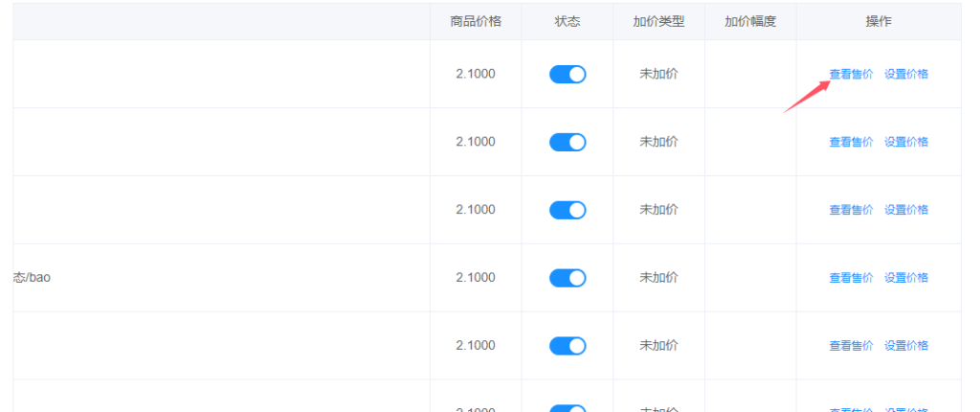Select 查看售价 in the third row
The height and width of the screenshot is (412, 980).
pyautogui.click(x=851, y=210)
